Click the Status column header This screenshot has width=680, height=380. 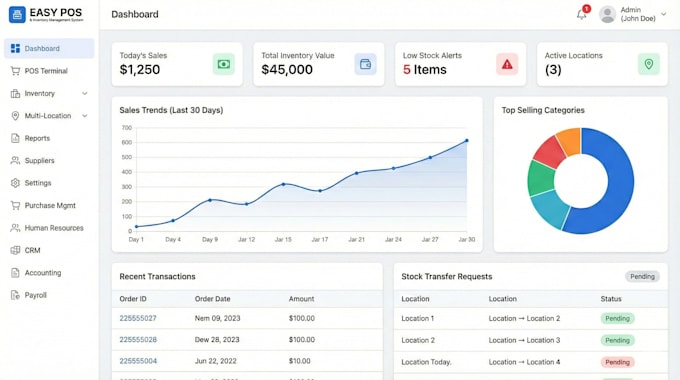(611, 299)
